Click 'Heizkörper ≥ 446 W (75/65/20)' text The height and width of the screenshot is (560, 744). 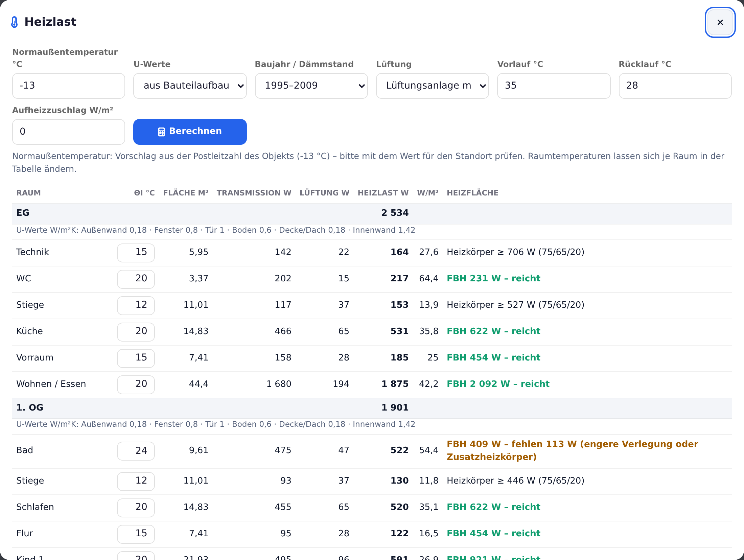coord(515,481)
